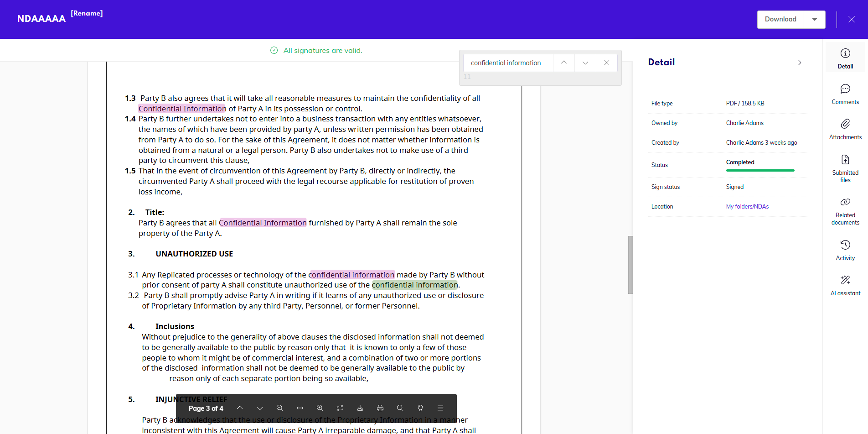Zoom out of the PDF document

(x=280, y=408)
